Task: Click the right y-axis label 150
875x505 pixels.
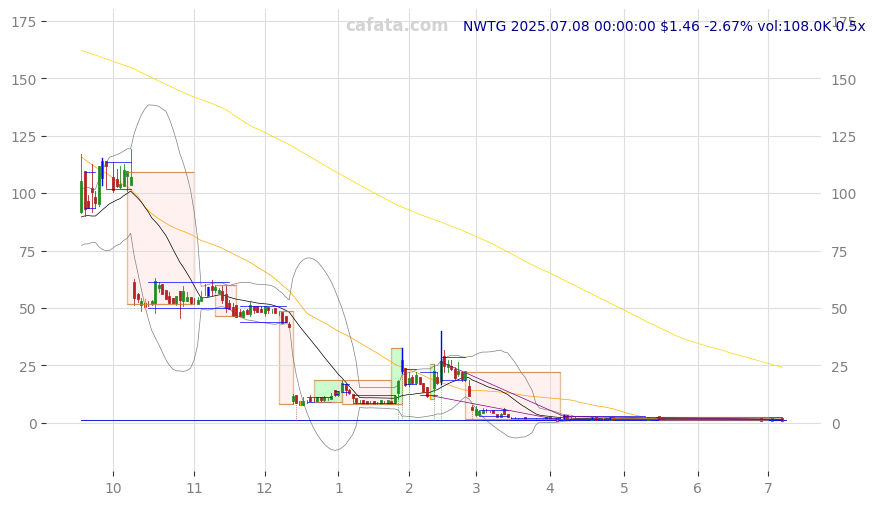Action: click(x=843, y=80)
